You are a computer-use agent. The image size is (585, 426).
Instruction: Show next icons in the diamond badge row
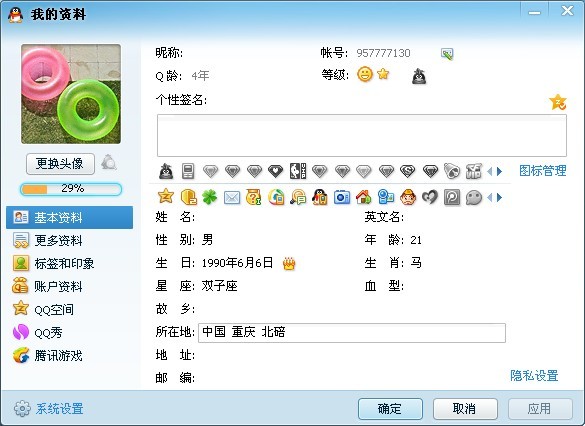(x=500, y=172)
